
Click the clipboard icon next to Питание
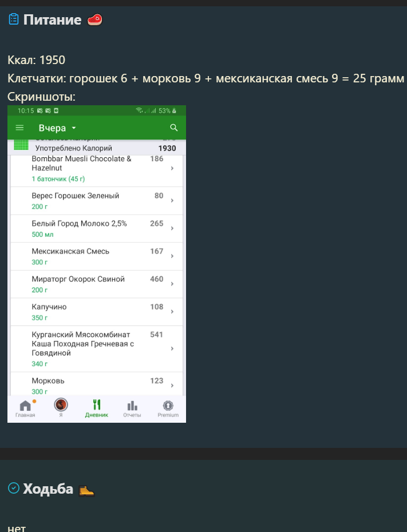pyautogui.click(x=14, y=19)
